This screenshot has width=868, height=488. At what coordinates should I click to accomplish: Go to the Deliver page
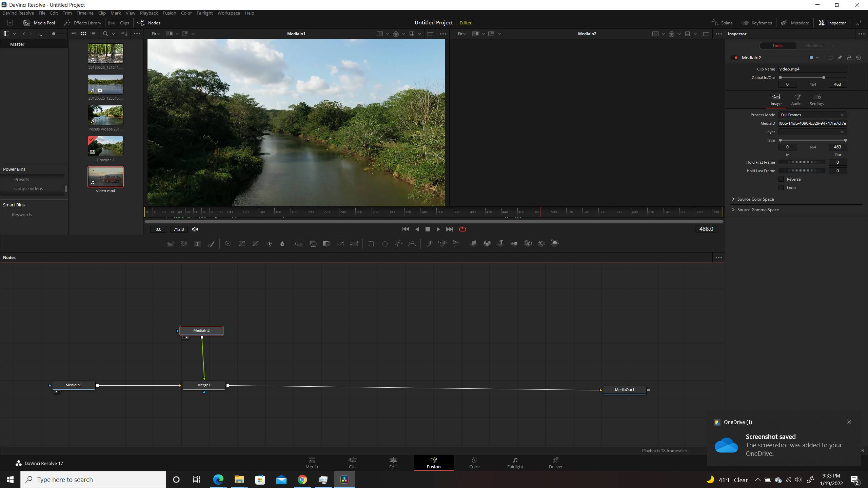pos(556,463)
